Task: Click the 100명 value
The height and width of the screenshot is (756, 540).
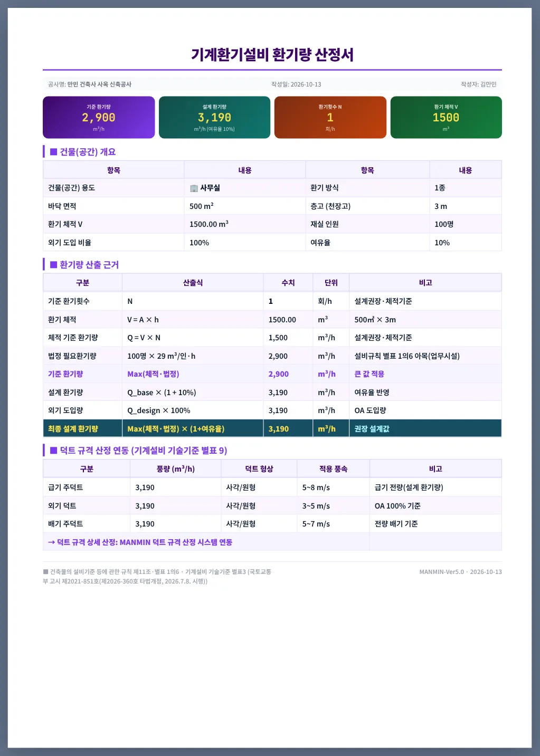Action: click(444, 224)
